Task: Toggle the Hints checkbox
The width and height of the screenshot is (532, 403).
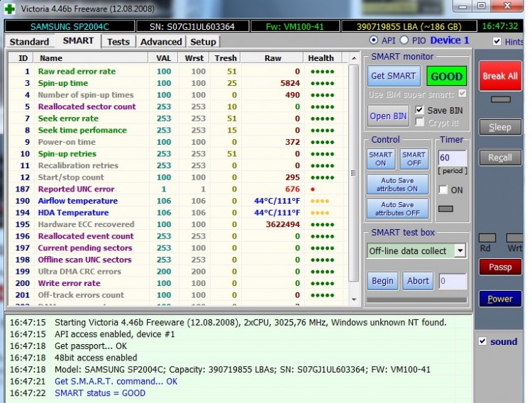Action: [x=497, y=41]
